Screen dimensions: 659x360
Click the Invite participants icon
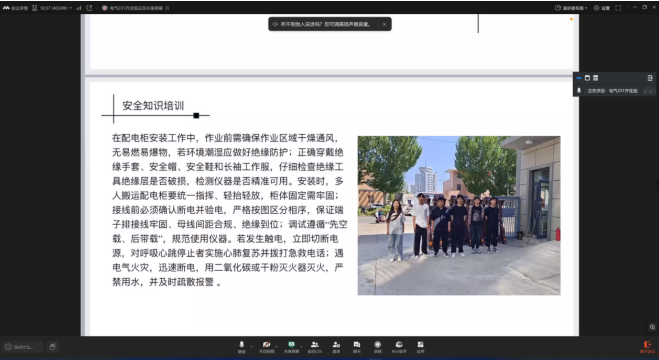(x=336, y=347)
